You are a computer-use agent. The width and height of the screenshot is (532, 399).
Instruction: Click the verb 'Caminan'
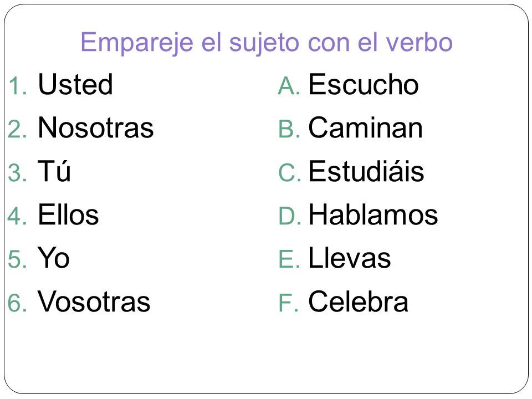365,127
